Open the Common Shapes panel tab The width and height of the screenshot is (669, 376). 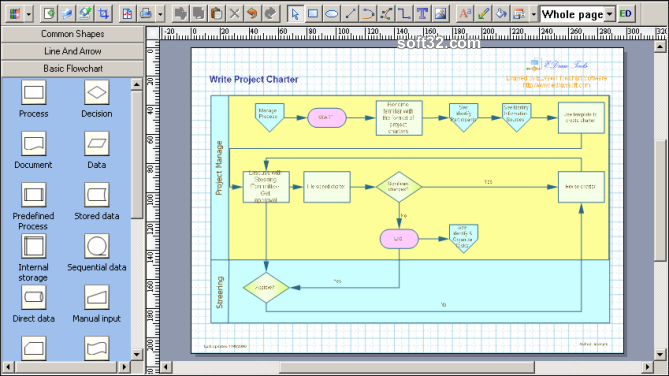[73, 34]
